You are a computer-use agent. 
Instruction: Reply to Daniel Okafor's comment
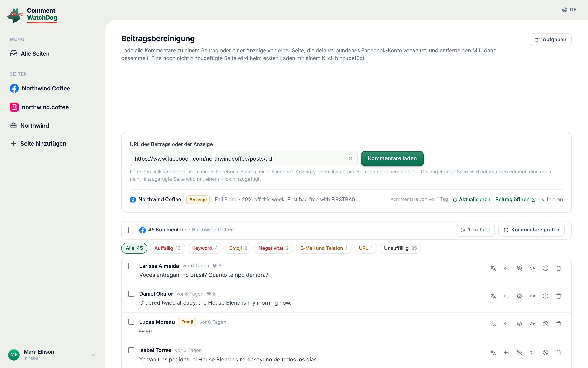point(506,296)
